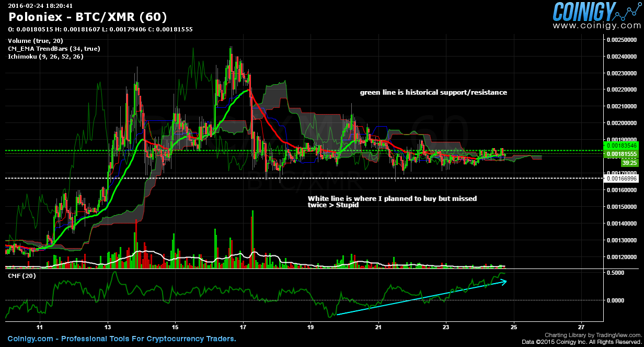Click the 0.5000 CMF axis value
The width and height of the screenshot is (644, 347).
coord(615,273)
